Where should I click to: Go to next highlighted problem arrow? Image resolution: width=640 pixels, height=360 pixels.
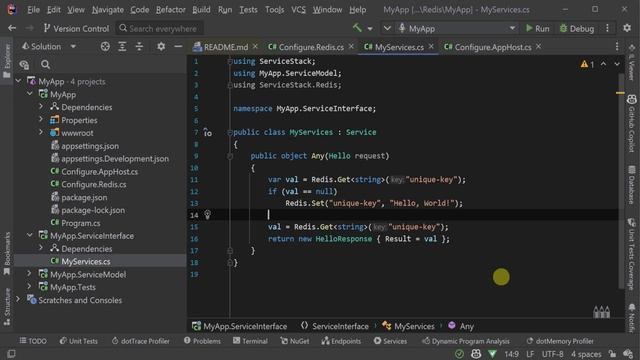click(x=617, y=64)
